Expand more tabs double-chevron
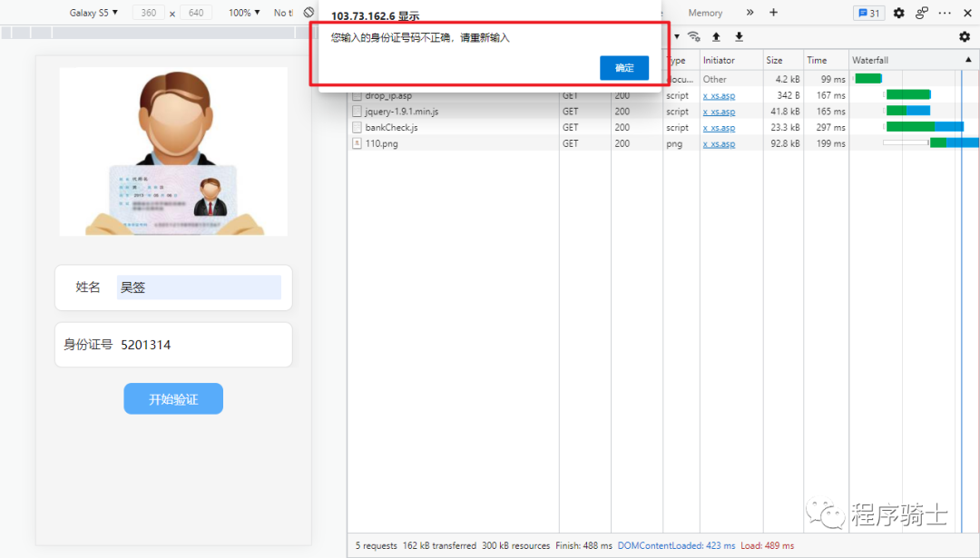 750,13
